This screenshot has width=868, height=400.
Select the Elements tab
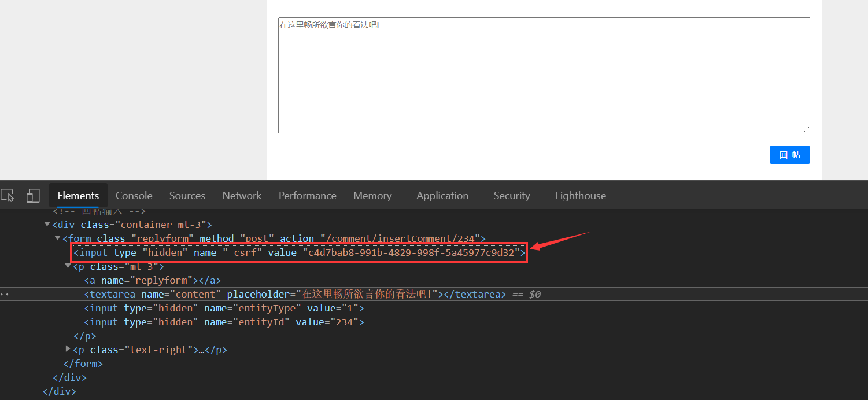tap(78, 196)
